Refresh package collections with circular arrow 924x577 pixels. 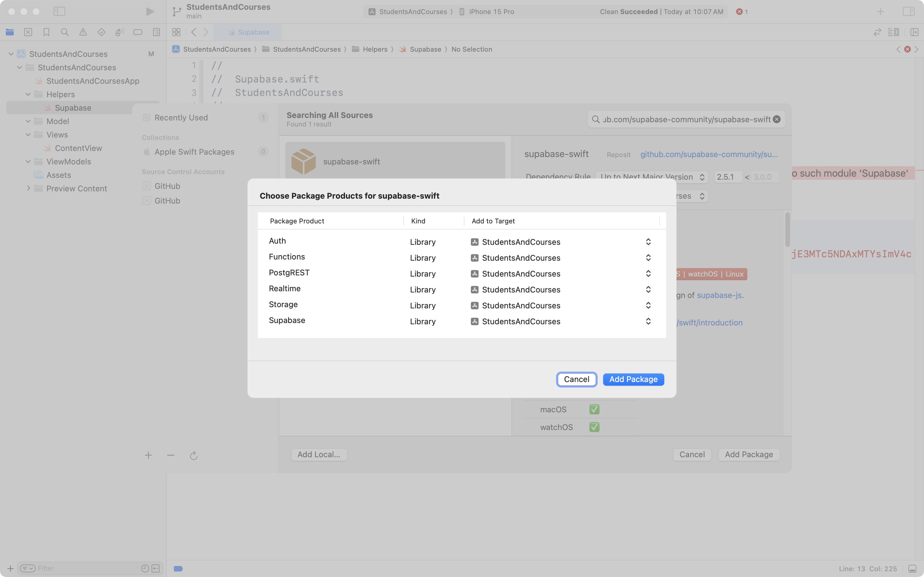(193, 455)
